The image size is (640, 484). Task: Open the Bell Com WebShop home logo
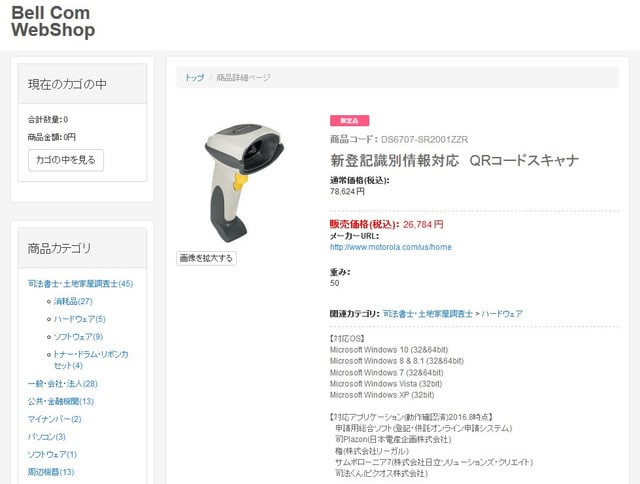click(x=53, y=22)
